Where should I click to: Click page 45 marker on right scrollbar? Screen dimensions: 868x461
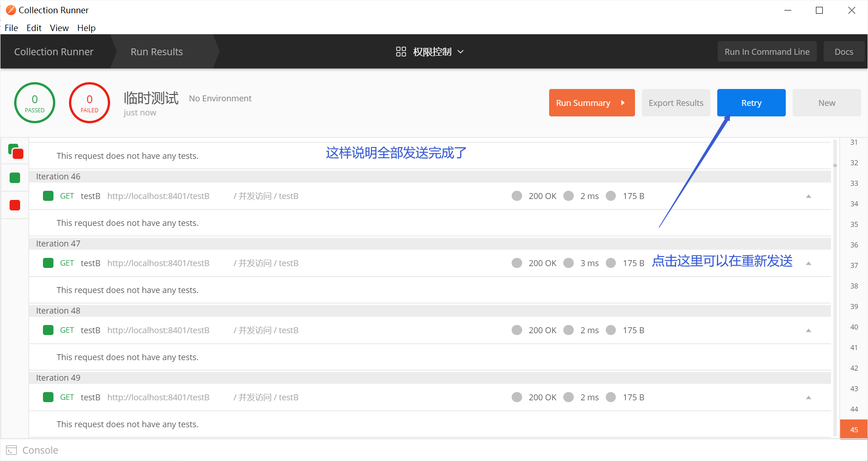[853, 430]
